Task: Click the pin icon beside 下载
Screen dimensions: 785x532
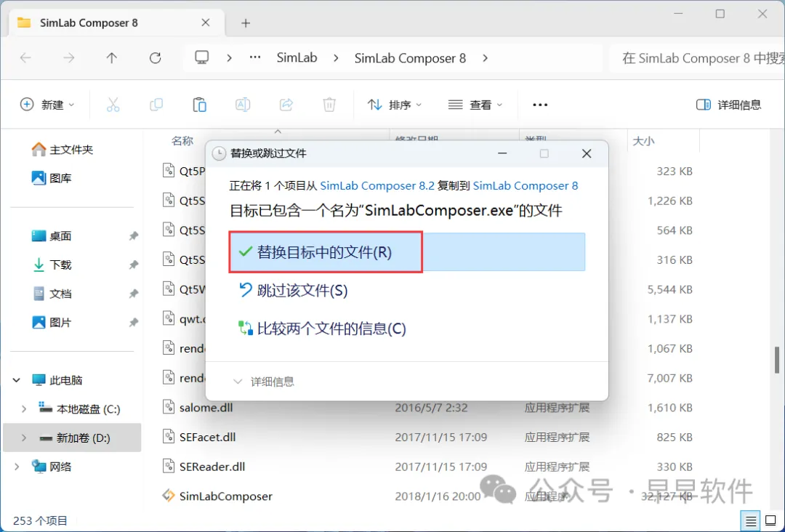Action: coord(133,265)
